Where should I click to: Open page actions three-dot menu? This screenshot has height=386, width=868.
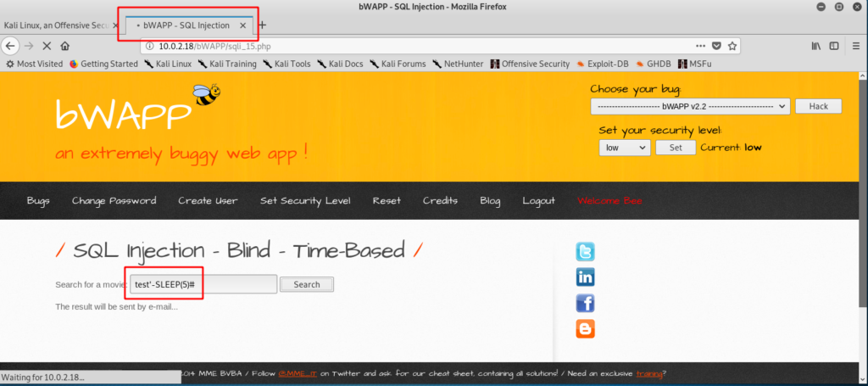click(700, 46)
